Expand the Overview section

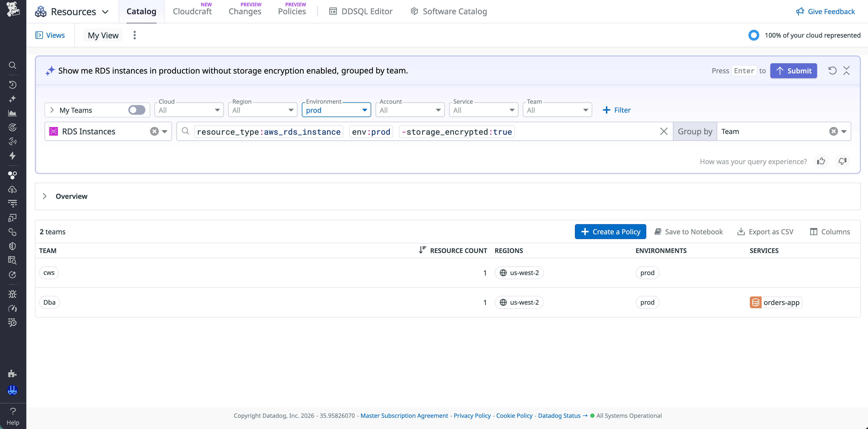click(x=45, y=196)
